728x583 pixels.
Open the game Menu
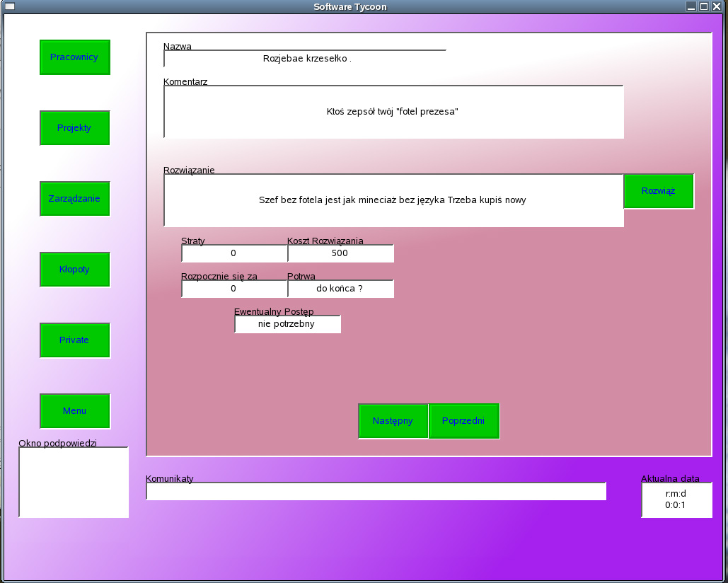74,411
